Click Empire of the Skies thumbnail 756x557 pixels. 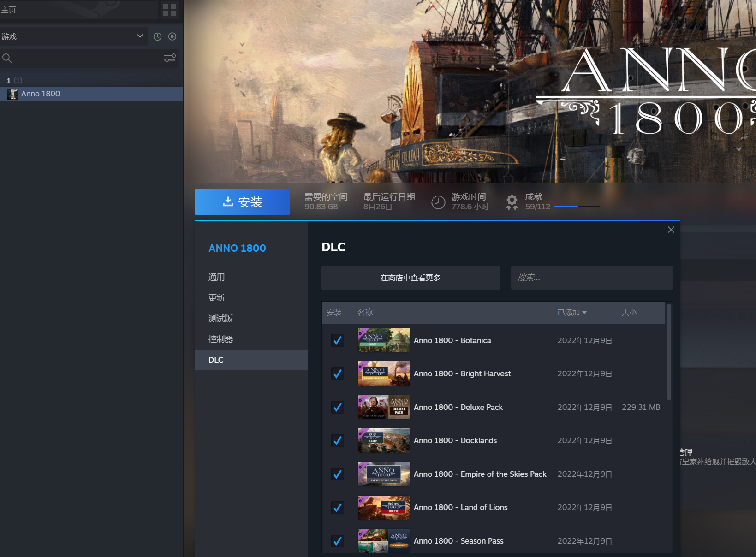[384, 474]
